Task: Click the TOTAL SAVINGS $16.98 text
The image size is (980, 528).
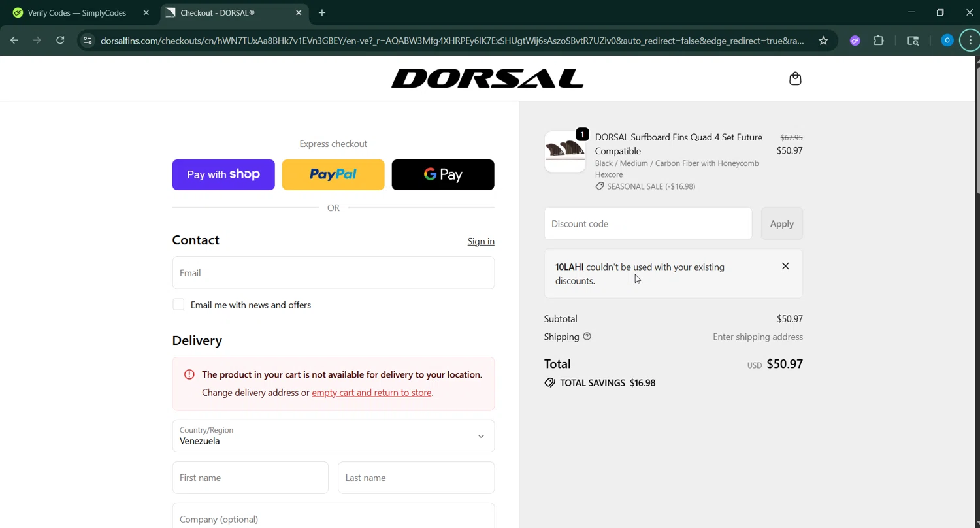Action: [x=608, y=383]
